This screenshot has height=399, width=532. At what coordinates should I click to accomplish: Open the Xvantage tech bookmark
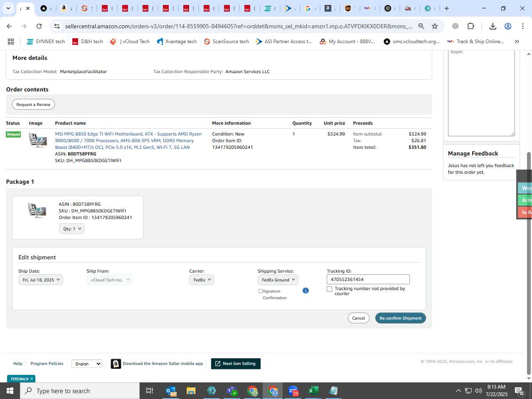177,42
